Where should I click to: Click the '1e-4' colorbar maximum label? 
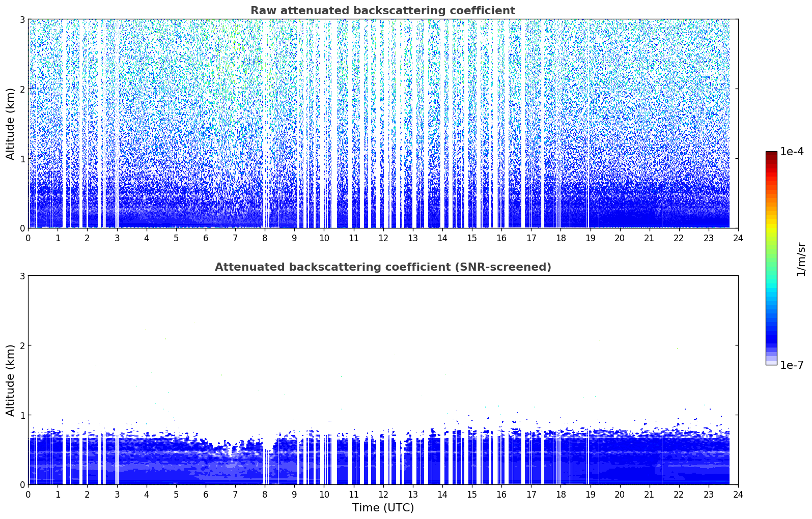click(792, 152)
